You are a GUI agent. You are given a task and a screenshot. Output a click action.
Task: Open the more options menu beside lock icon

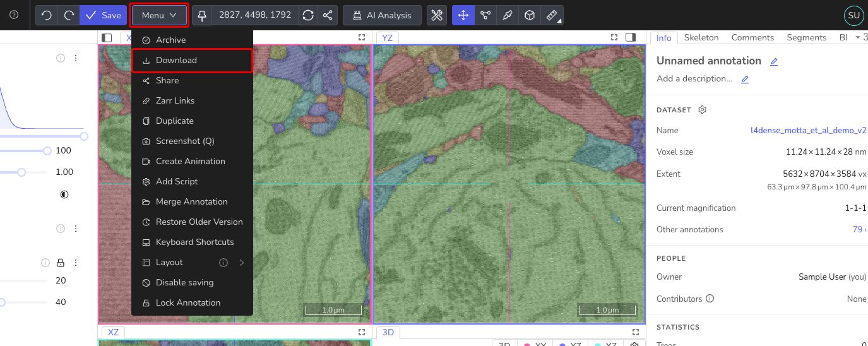pos(76,263)
